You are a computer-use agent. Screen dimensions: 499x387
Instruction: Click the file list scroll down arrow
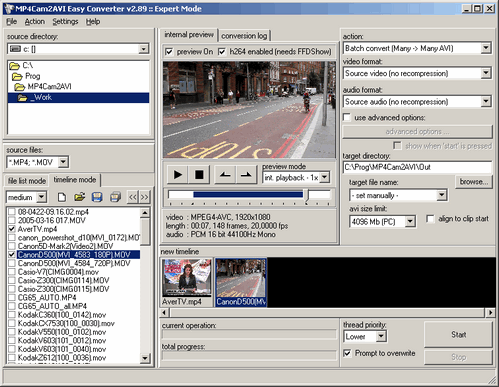[x=145, y=358]
